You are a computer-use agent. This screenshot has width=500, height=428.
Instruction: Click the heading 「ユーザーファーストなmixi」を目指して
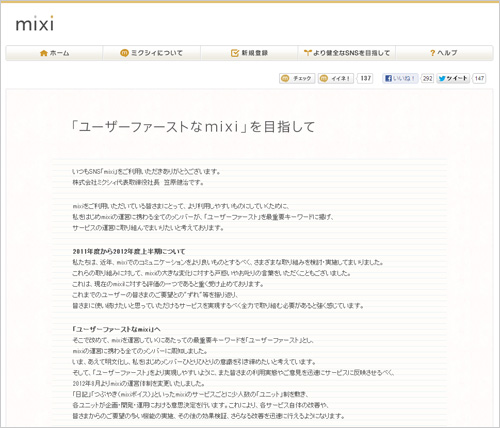tap(193, 127)
